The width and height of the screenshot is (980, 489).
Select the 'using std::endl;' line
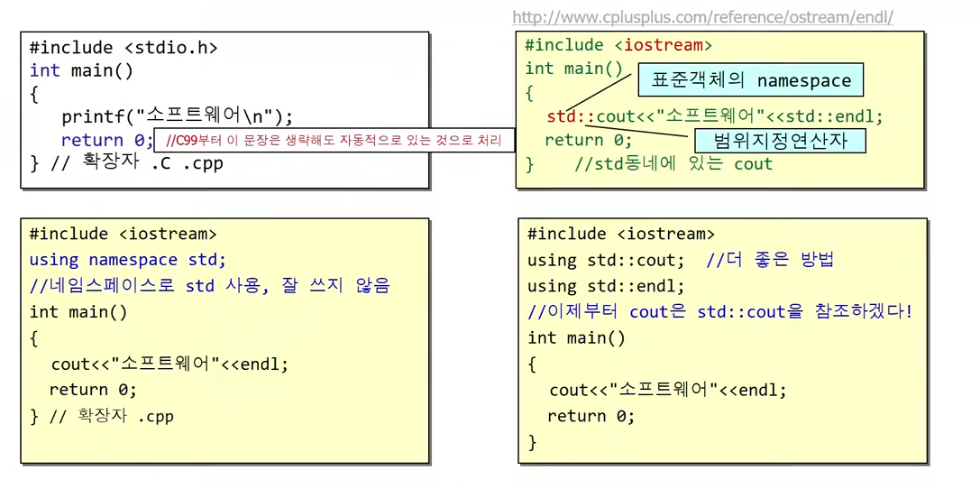pos(606,286)
